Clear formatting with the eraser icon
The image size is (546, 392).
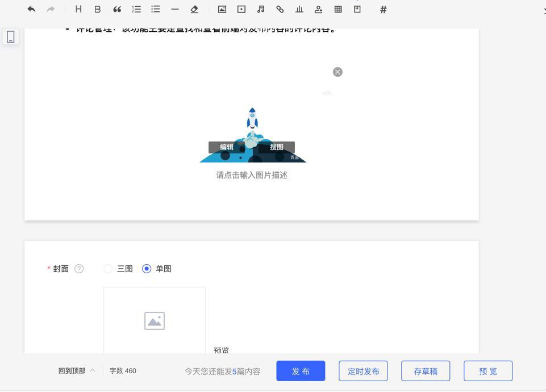coord(194,10)
